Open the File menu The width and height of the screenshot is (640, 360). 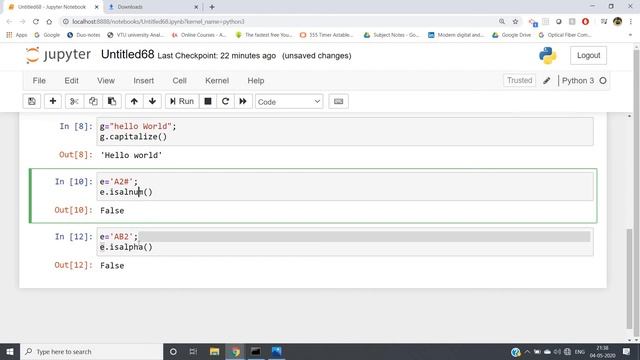tap(39, 81)
